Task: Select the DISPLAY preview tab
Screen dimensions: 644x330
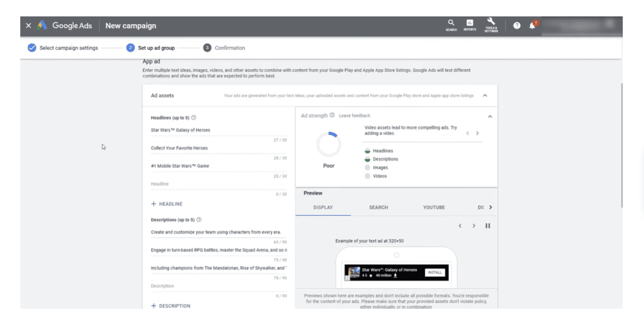Action: pos(323,207)
